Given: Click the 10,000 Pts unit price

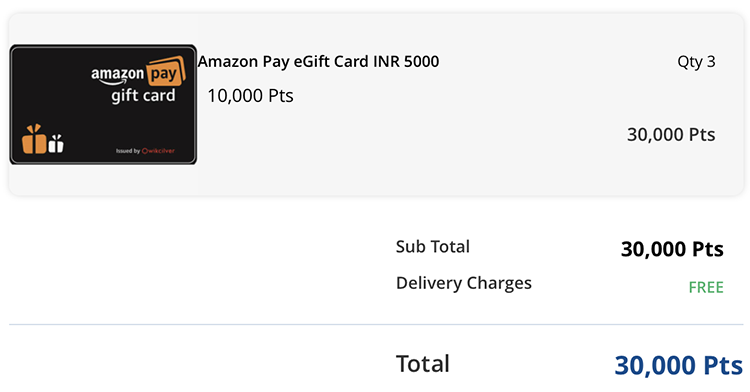Looking at the screenshot, I should coord(250,96).
